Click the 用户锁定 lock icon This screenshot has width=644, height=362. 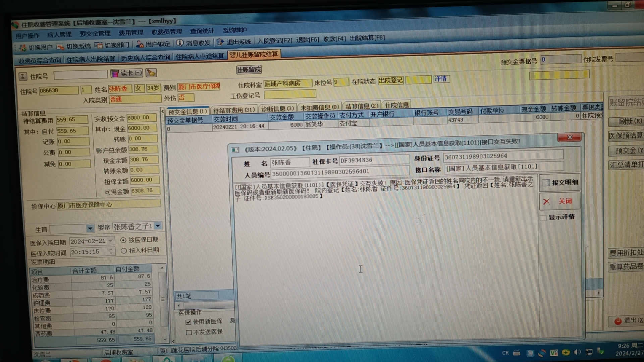140,44
